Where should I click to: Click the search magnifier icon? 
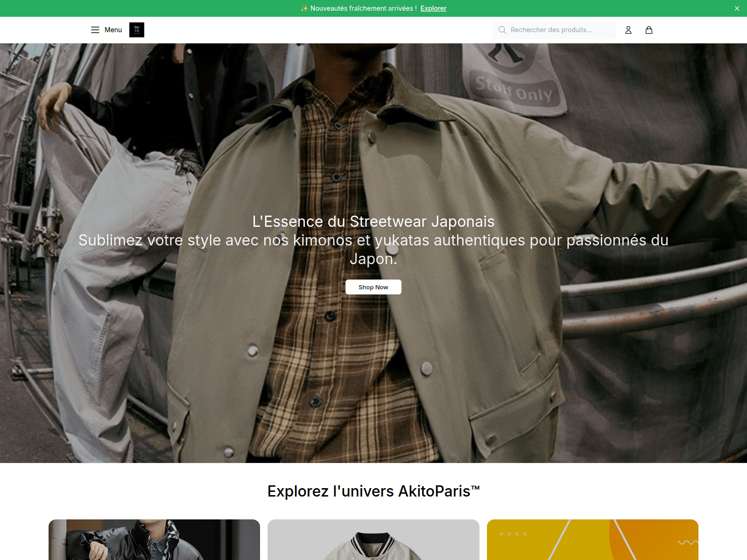[x=502, y=30]
